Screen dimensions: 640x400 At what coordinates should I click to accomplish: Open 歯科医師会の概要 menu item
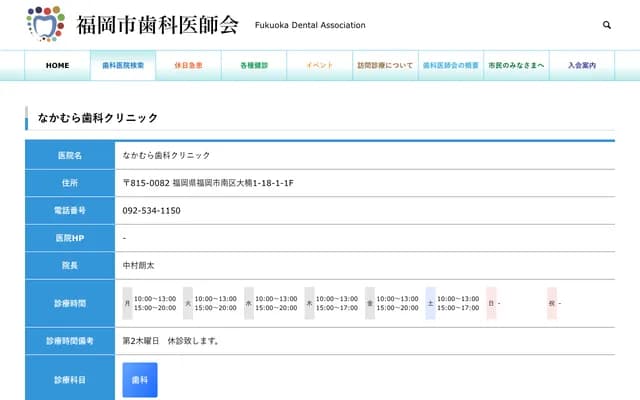coord(451,65)
